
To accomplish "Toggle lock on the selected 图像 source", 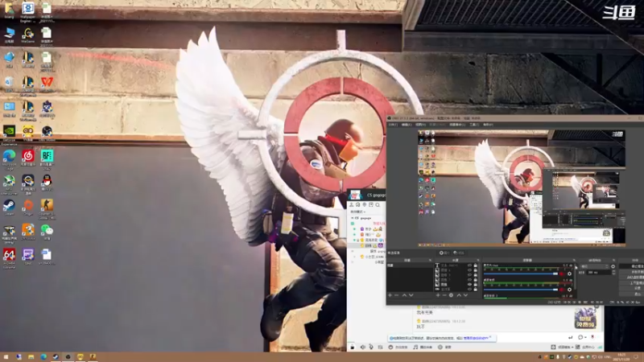I will point(475,285).
